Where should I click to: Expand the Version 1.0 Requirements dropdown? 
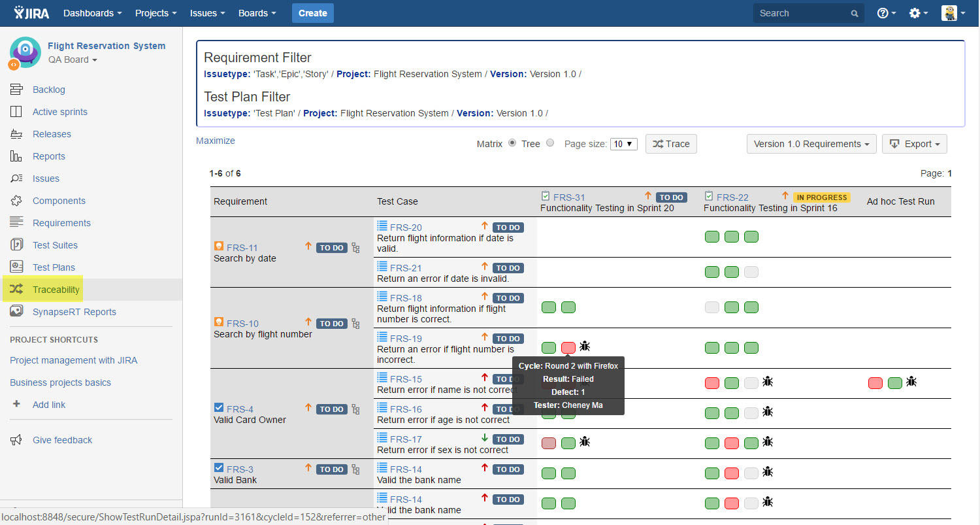pyautogui.click(x=811, y=144)
